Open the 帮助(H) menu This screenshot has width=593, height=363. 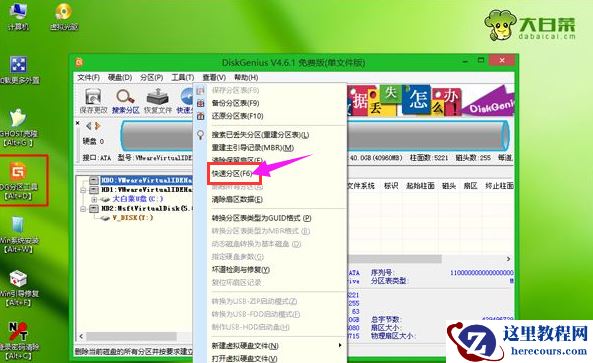246,78
